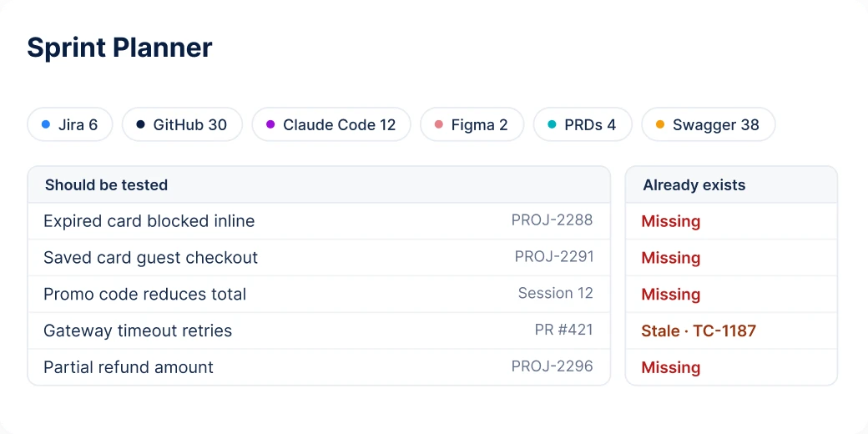Screen dimensions: 868x434
Task: Click the Sprint Planner heading
Action: pyautogui.click(x=119, y=48)
